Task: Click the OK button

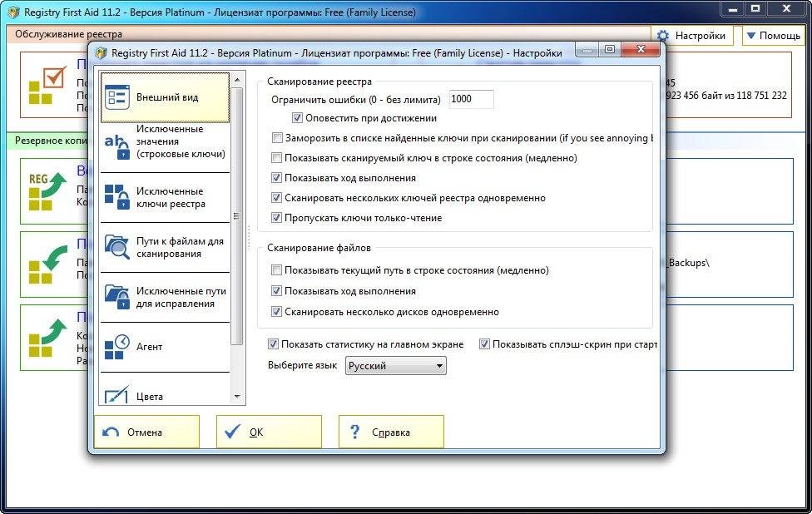Action: (269, 431)
